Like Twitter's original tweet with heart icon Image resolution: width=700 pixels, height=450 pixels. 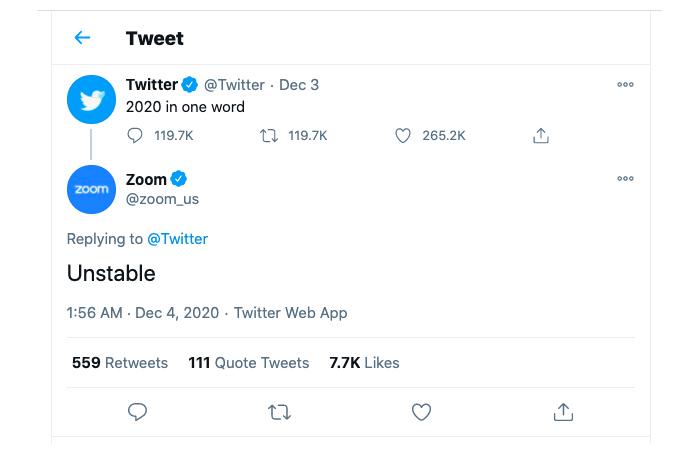click(x=403, y=135)
